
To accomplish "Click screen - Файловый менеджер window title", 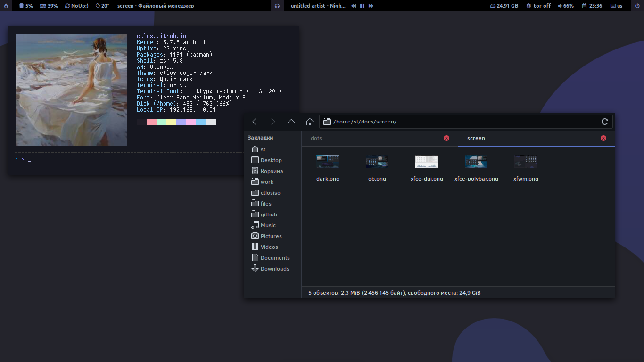I will tap(156, 6).
